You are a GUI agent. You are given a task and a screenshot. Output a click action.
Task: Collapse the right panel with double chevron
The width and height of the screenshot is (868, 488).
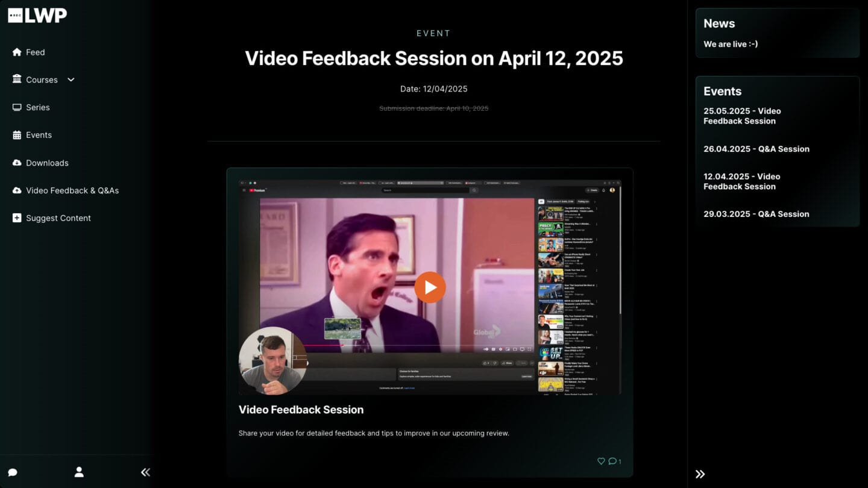click(700, 474)
